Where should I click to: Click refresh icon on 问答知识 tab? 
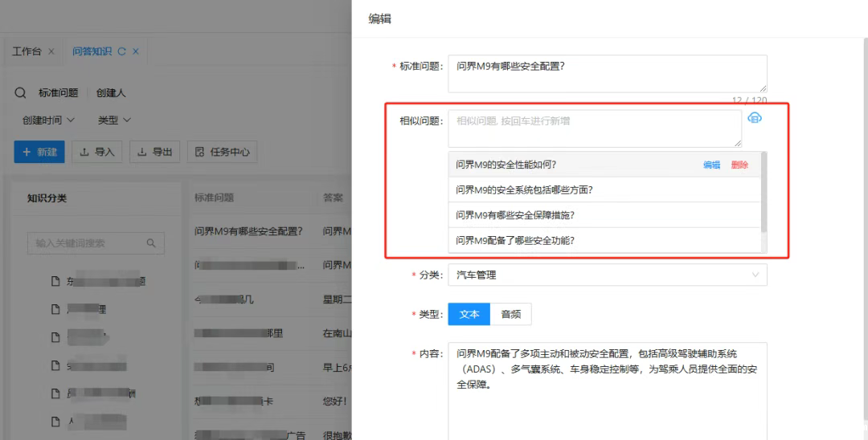pos(121,51)
